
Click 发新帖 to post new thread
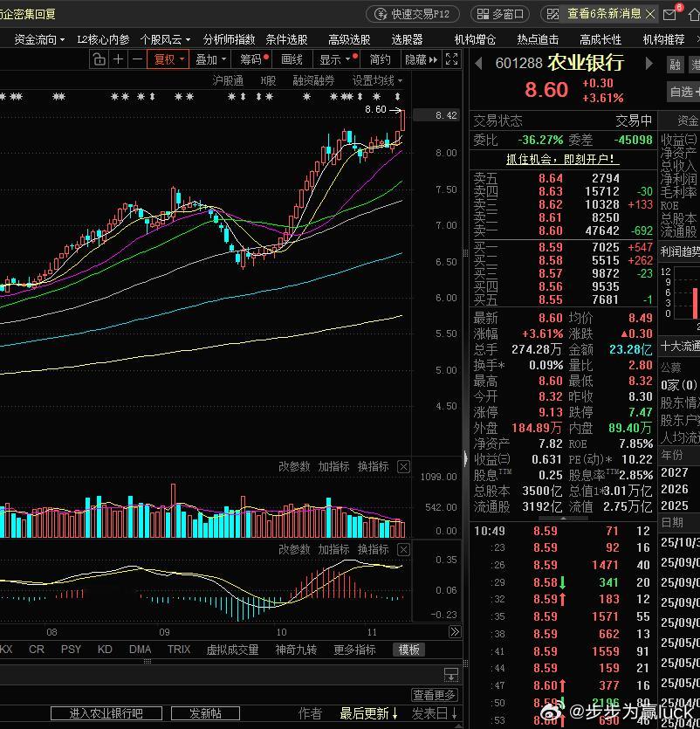[x=205, y=712]
